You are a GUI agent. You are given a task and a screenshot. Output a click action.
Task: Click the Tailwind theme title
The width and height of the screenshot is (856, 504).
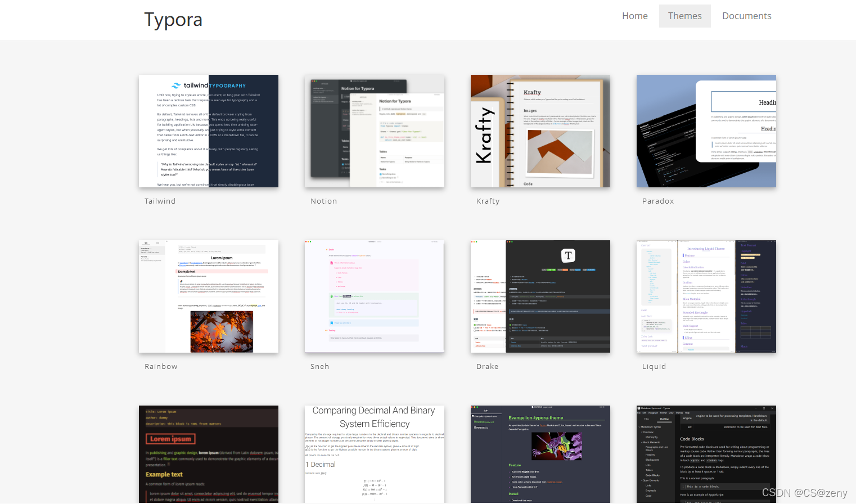point(160,201)
